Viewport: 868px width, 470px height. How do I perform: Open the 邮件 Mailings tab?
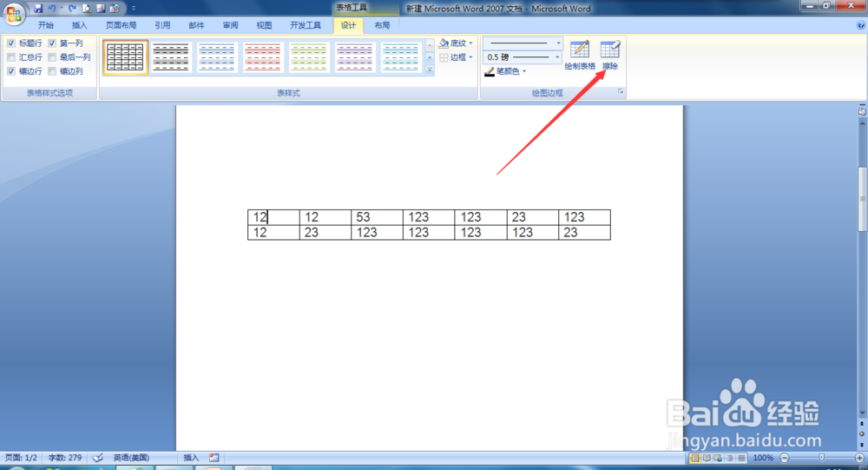click(x=196, y=25)
